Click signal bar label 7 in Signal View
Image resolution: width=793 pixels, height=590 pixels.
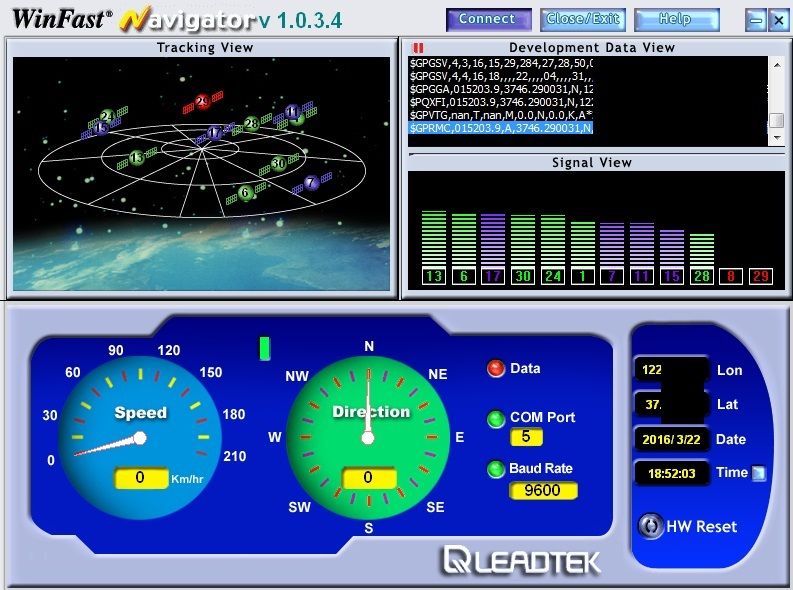[x=612, y=276]
